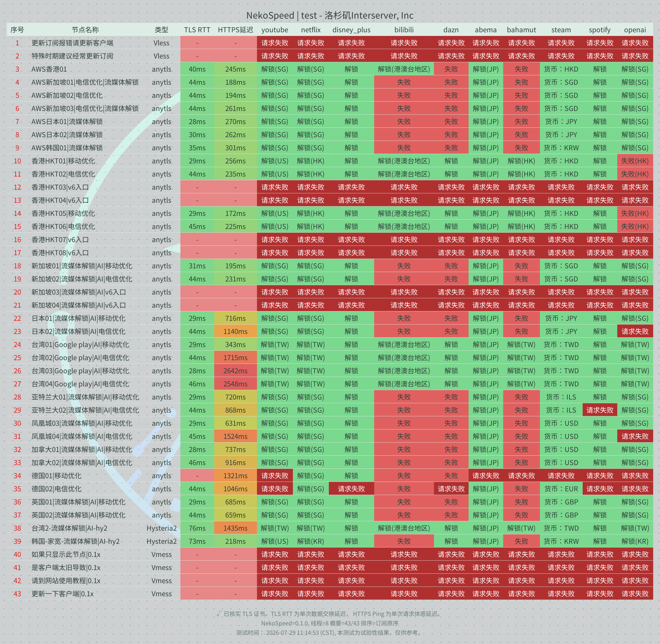
Task: Click the '1715ms' latency cell
Action: tap(235, 358)
